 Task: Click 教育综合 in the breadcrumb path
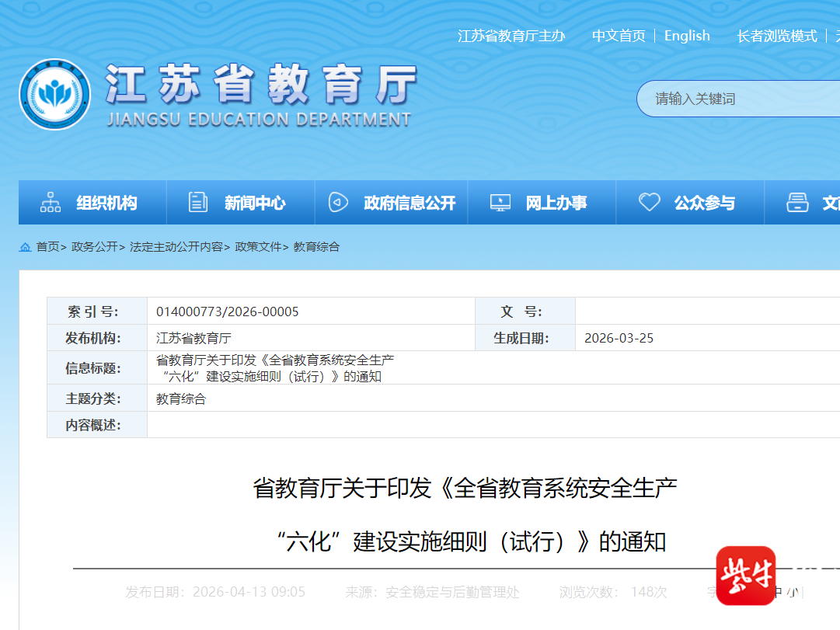(316, 247)
